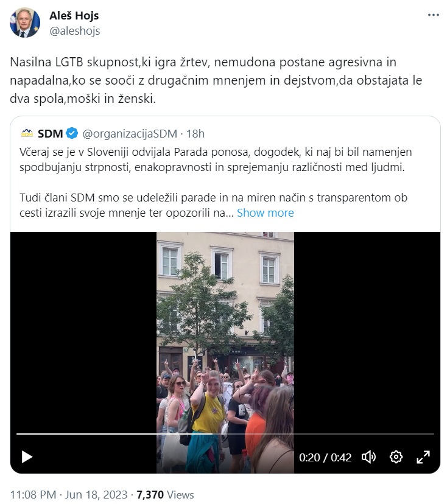Open Aleš Hojs profile picture
Image resolution: width=447 pixels, height=504 pixels.
25,23
